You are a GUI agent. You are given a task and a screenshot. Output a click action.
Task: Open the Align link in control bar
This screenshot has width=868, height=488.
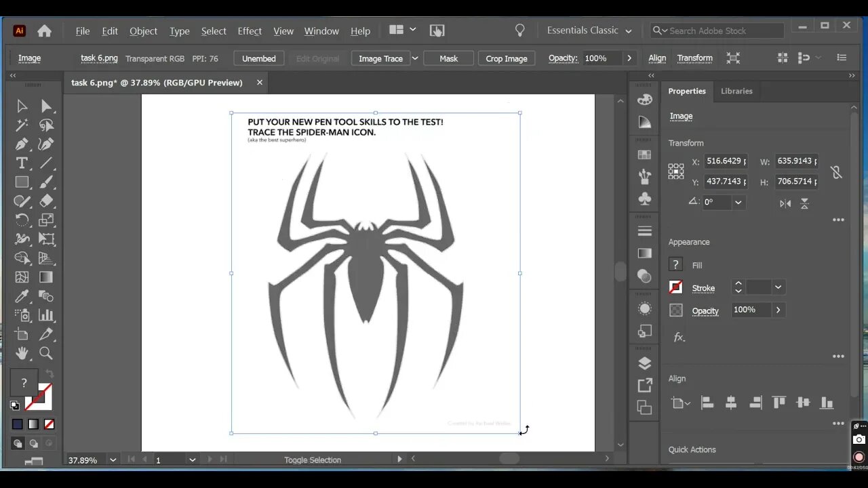click(657, 58)
